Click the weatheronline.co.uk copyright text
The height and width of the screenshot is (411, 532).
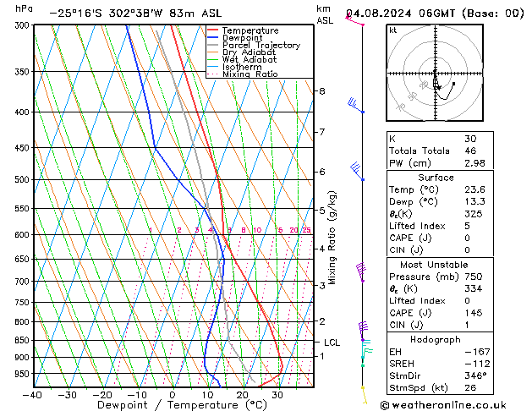click(443, 405)
